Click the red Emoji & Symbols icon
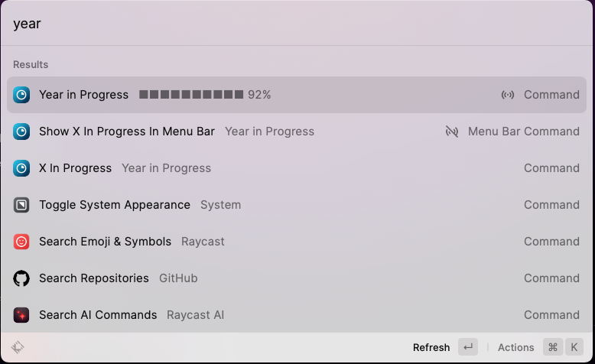 21,242
